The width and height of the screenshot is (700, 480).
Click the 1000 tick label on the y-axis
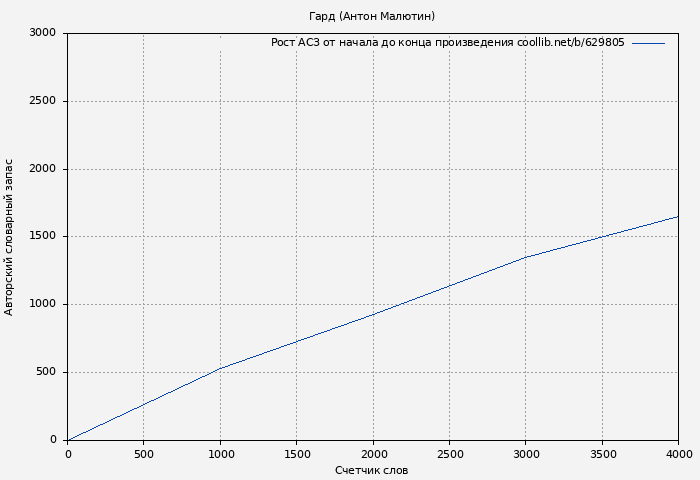click(x=42, y=305)
